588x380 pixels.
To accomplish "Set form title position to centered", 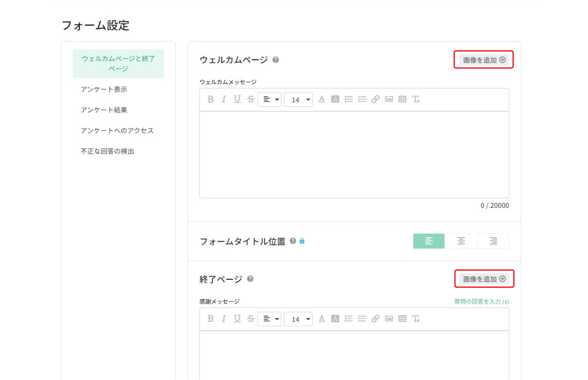I will click(x=461, y=241).
